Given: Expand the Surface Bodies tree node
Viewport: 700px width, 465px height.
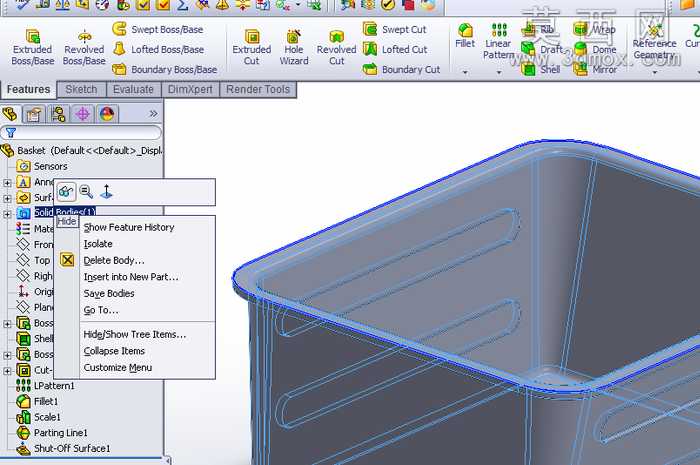Looking at the screenshot, I should 7,198.
